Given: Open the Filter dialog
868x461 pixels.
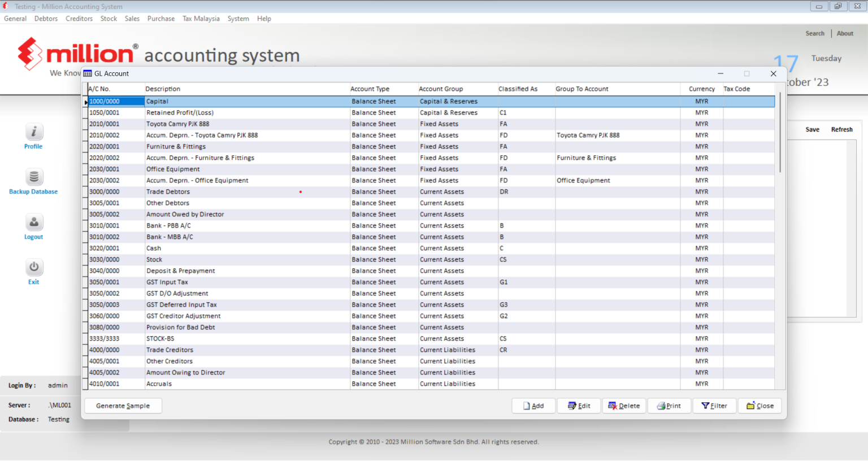Looking at the screenshot, I should [x=714, y=406].
